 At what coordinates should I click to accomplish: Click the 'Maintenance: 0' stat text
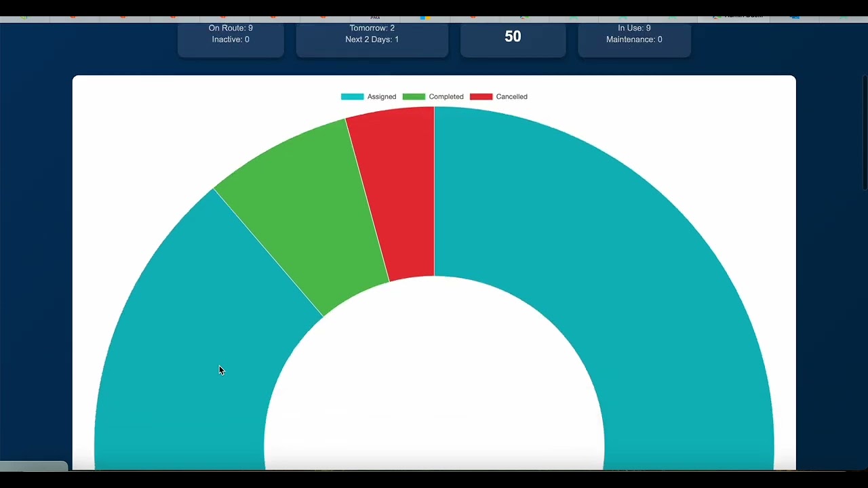pyautogui.click(x=634, y=39)
